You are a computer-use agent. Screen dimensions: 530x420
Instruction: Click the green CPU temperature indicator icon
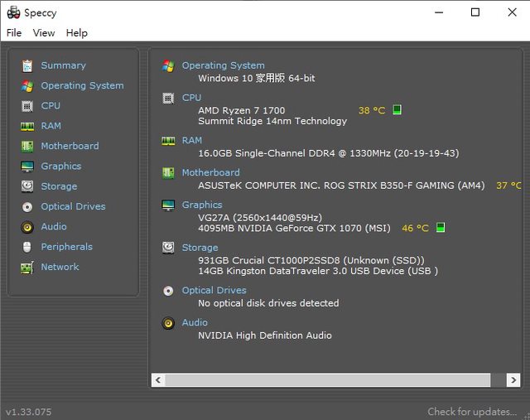(397, 110)
